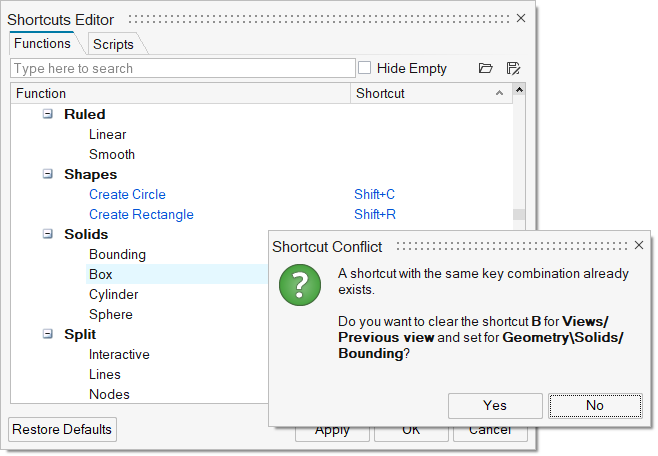Enable the Hide Empty checkbox
Viewport: 658px width, 456px height.
coord(365,68)
